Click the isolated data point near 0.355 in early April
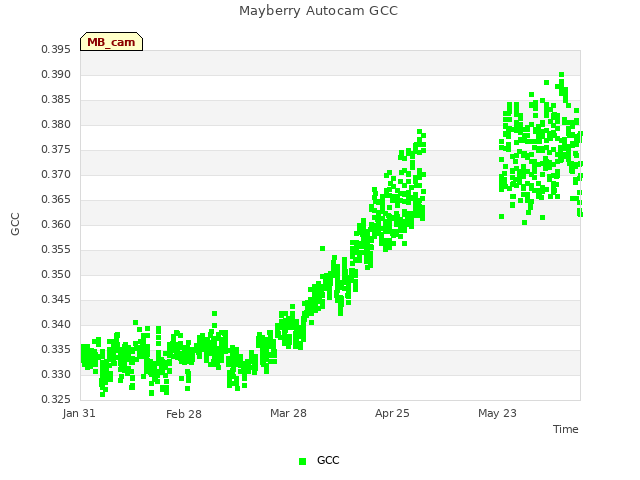Image resolution: width=640 pixels, height=480 pixels. point(322,249)
